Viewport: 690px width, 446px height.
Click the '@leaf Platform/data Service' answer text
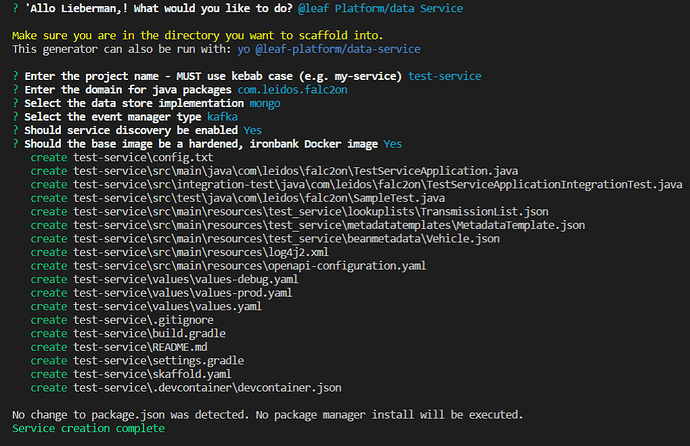click(x=380, y=8)
